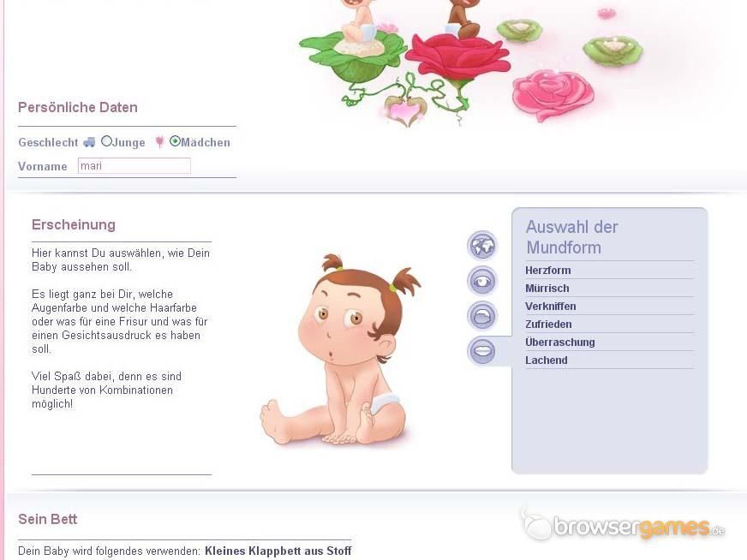Click the baby preview image
Viewport: 747px width, 560px height.
click(340, 350)
